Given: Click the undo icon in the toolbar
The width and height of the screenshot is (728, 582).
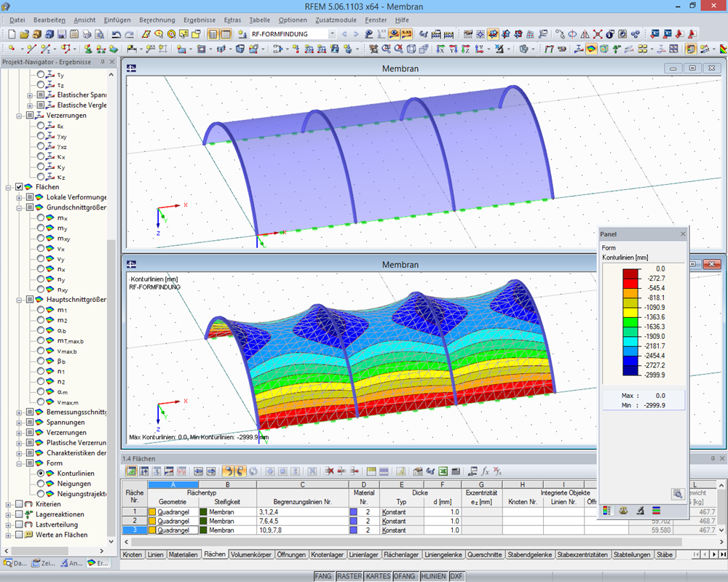Looking at the screenshot, I should [x=116, y=35].
